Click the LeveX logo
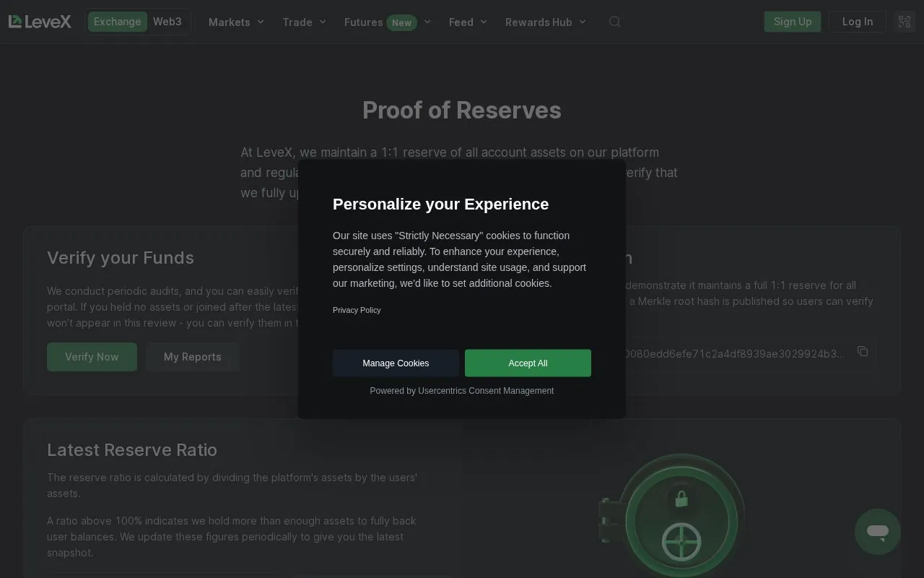The height and width of the screenshot is (578, 924). [40, 22]
